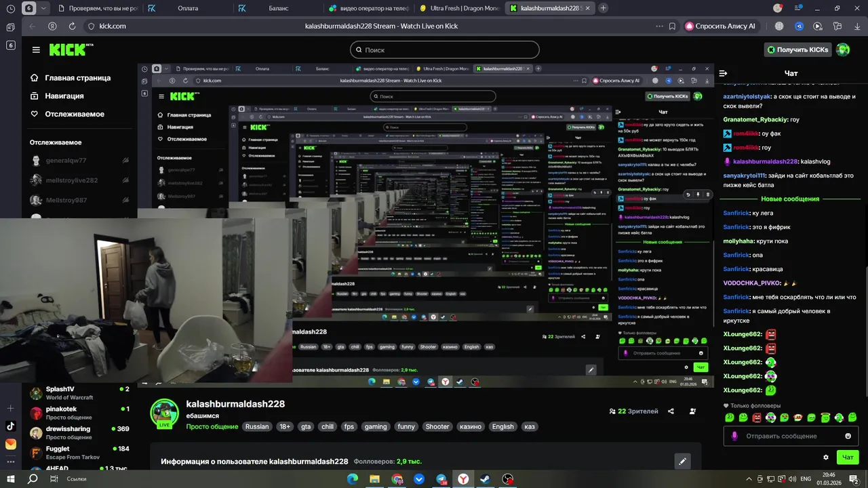Reload the kick.com page
Viewport: 868px width, 488px height.
(x=72, y=26)
